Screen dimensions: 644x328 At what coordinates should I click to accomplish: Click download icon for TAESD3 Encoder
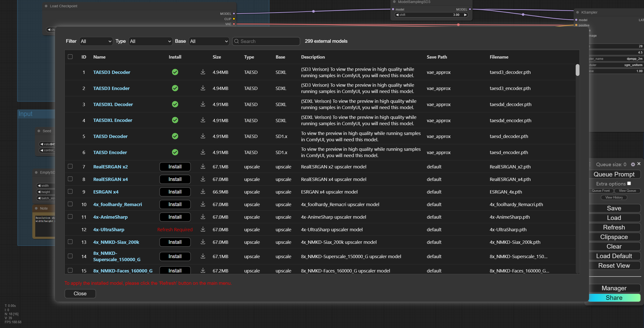click(x=203, y=88)
